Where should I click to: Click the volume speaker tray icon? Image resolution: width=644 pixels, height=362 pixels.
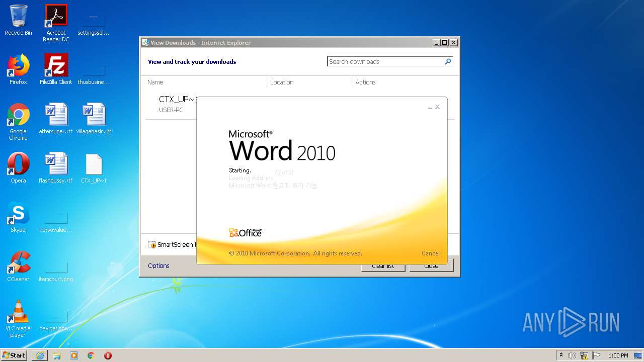pyautogui.click(x=572, y=355)
